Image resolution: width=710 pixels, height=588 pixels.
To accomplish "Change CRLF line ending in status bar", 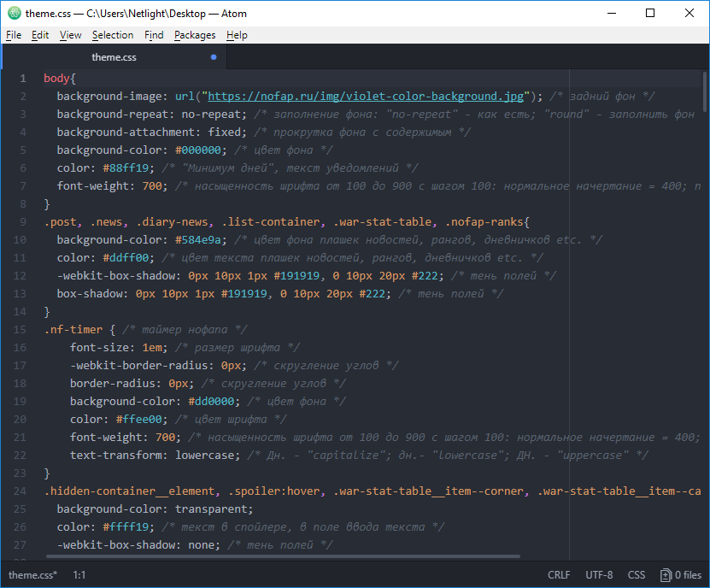I will 559,575.
